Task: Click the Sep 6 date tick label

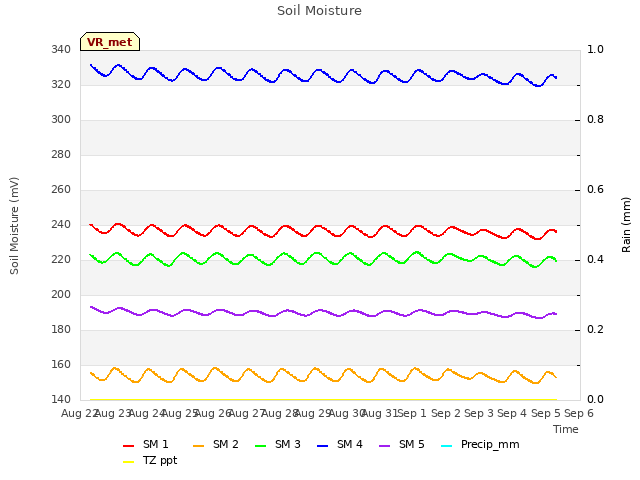Action: [x=579, y=413]
